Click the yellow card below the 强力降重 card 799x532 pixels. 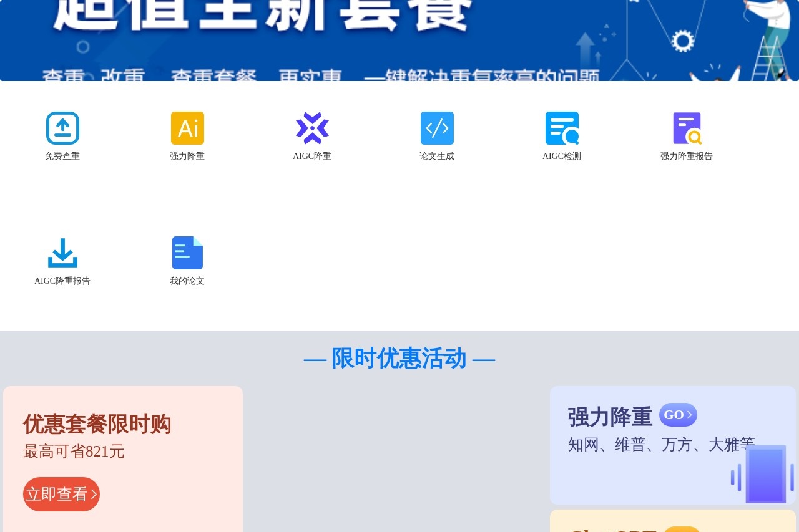pyautogui.click(x=672, y=521)
